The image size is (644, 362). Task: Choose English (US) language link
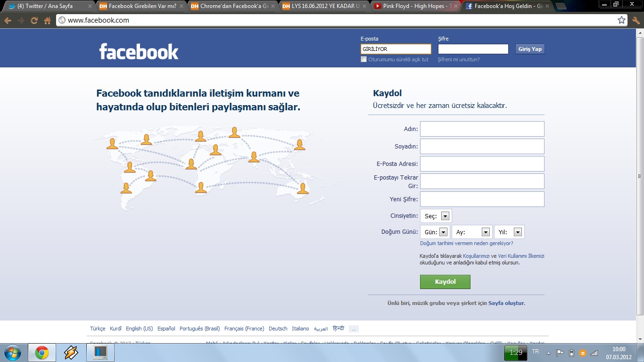tap(139, 329)
